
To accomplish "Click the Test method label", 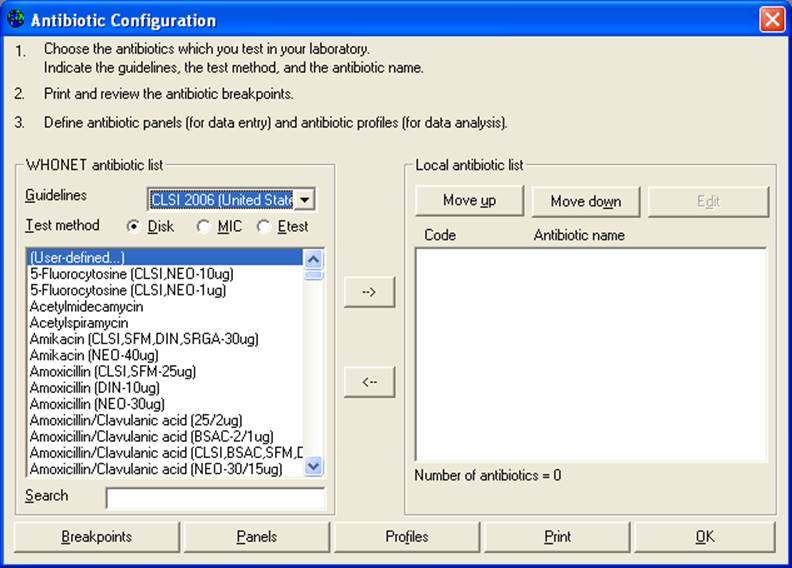I will (62, 225).
